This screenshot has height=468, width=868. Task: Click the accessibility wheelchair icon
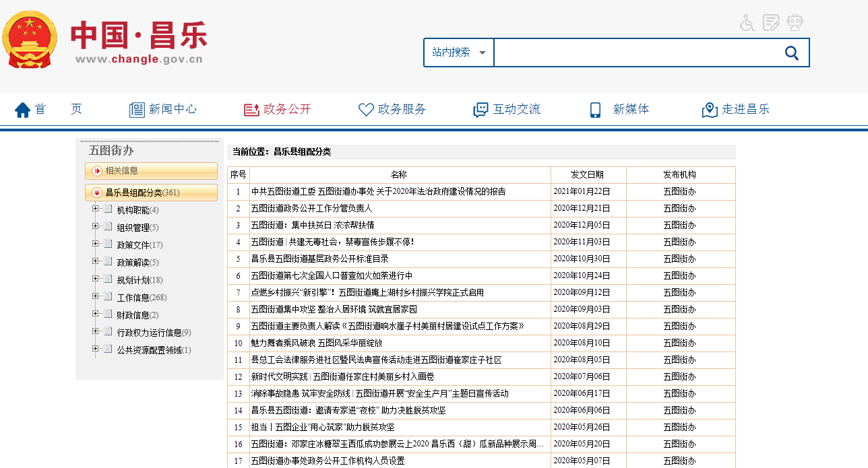click(747, 23)
